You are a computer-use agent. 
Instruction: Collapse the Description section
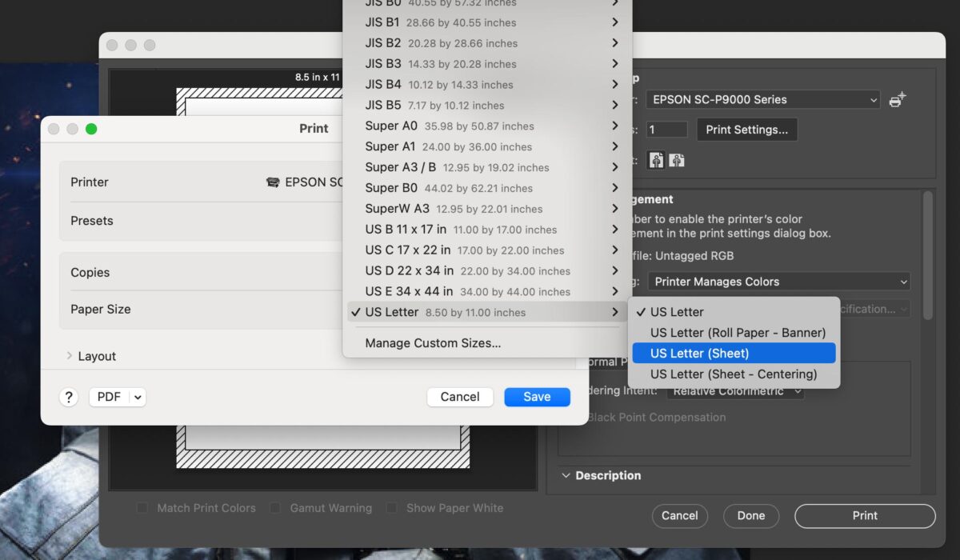tap(566, 475)
